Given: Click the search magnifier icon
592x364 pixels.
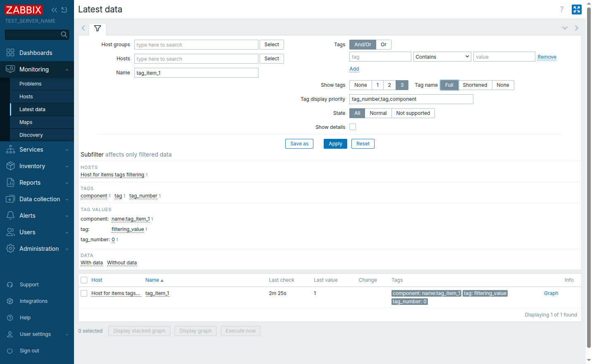Looking at the screenshot, I should coord(64,35).
